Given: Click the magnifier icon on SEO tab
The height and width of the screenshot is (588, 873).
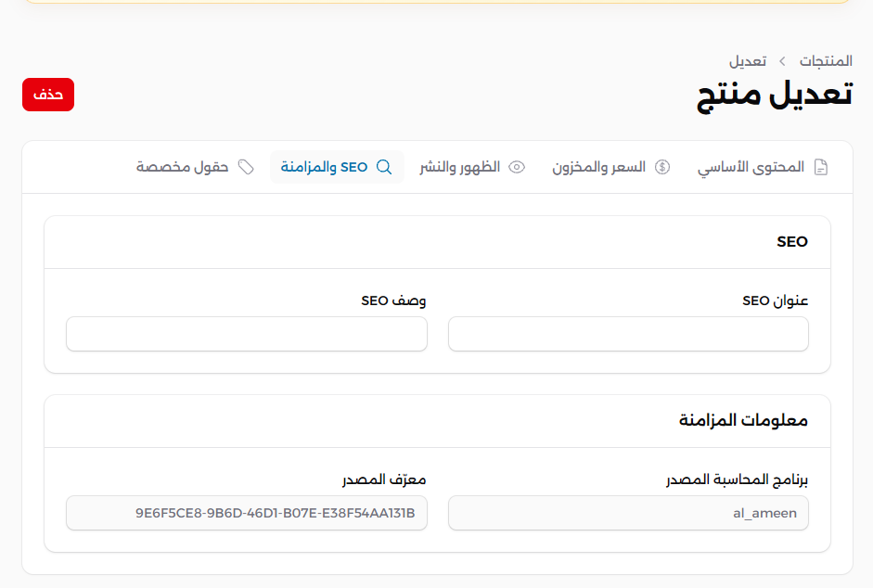Looking at the screenshot, I should tap(384, 167).
